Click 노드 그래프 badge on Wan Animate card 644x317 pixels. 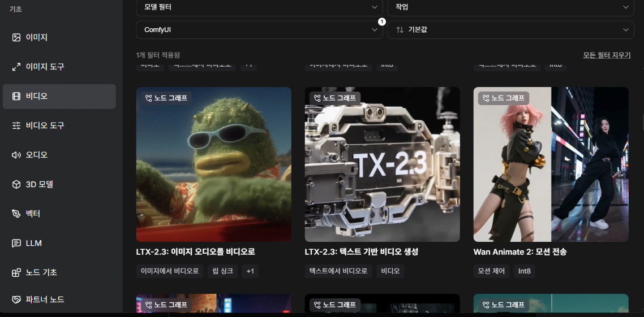pyautogui.click(x=504, y=98)
